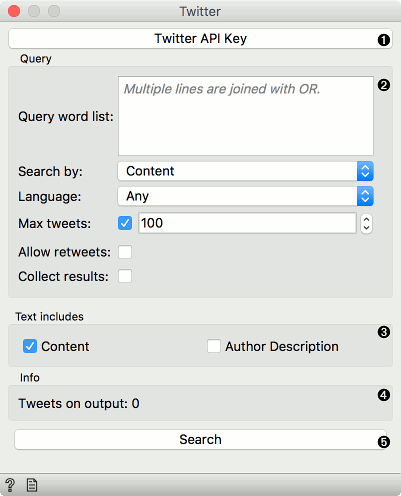The height and width of the screenshot is (496, 401).
Task: Click the gray minimize window button
Action: coord(34,11)
